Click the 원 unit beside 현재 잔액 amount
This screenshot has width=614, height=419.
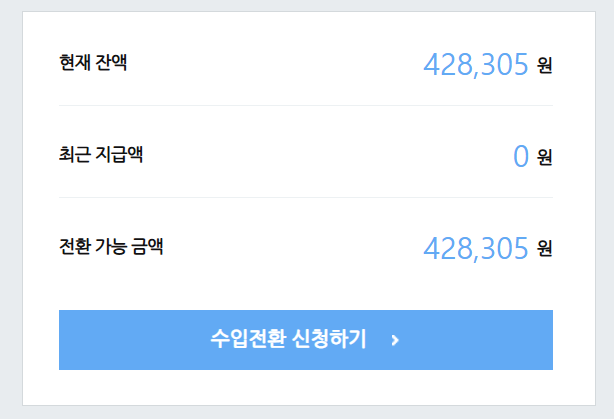click(x=544, y=66)
